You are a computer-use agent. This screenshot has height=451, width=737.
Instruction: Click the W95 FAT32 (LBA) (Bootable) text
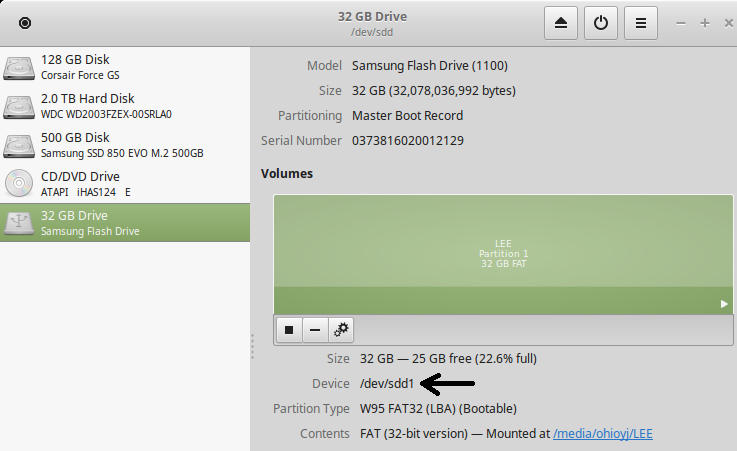tap(438, 409)
